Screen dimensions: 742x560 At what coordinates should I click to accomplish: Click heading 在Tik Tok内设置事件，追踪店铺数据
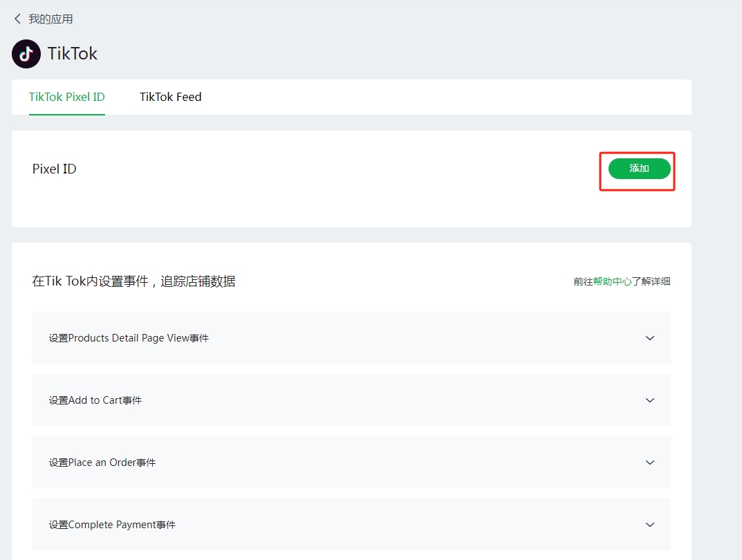(x=134, y=281)
